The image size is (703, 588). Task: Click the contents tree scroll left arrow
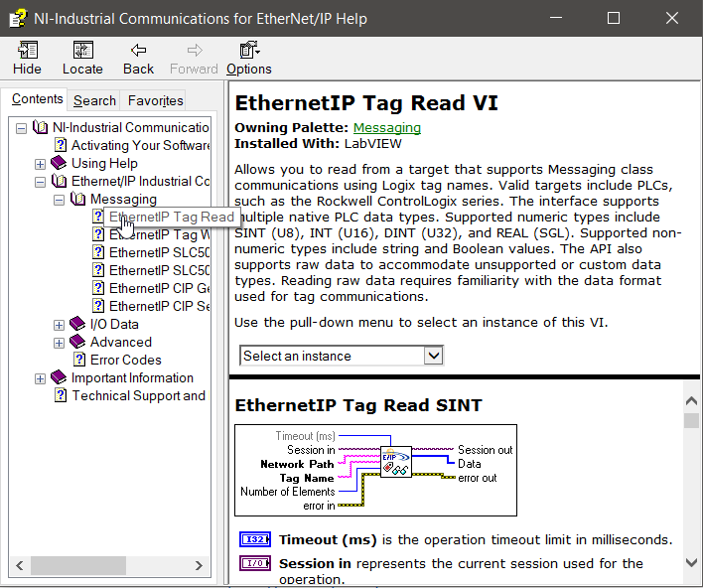click(19, 565)
